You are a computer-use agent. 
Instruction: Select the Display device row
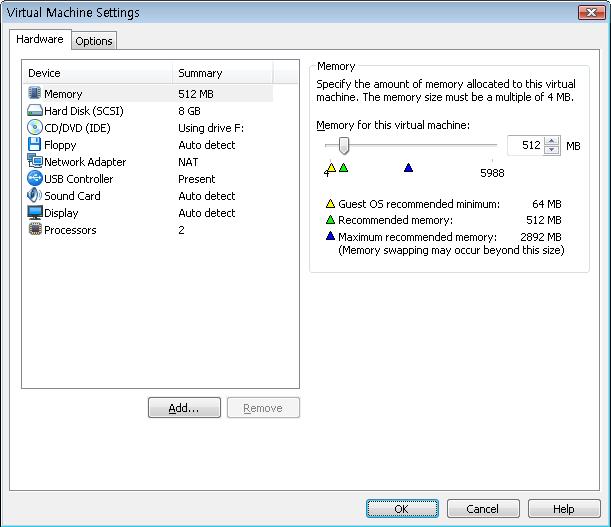coord(148,213)
